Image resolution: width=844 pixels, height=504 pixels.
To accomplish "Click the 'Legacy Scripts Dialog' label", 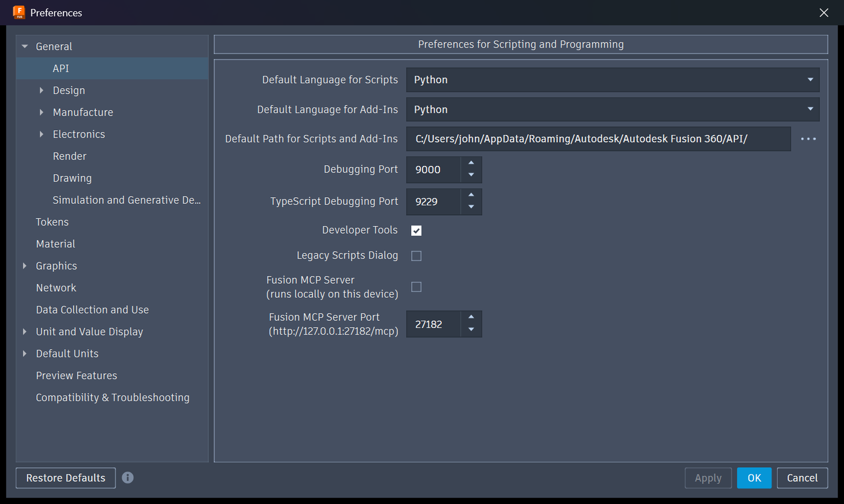I will click(x=347, y=256).
